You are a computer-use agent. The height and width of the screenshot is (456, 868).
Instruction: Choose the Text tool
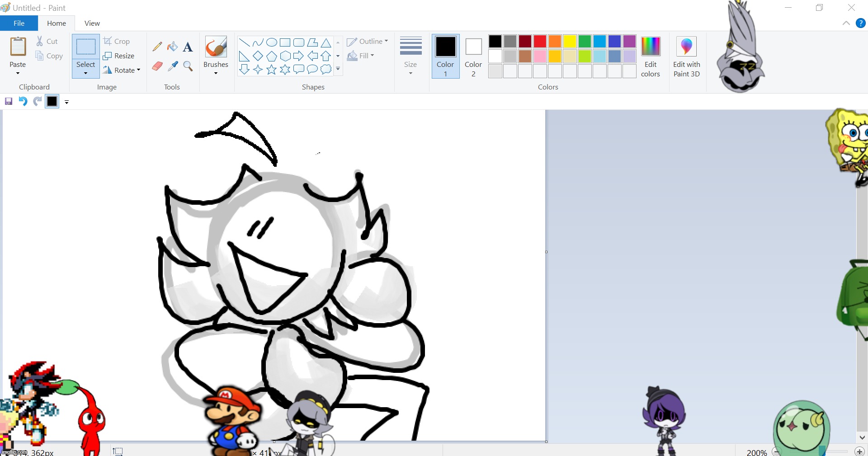(x=188, y=47)
